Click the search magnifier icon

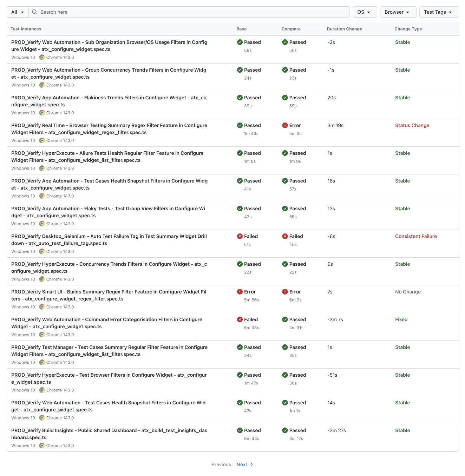coord(34,12)
